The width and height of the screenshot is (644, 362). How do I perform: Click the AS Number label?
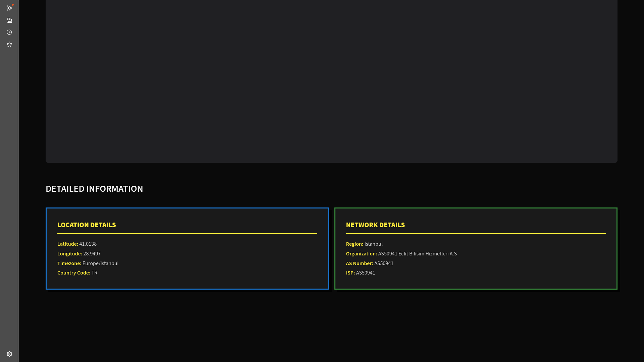(359, 263)
